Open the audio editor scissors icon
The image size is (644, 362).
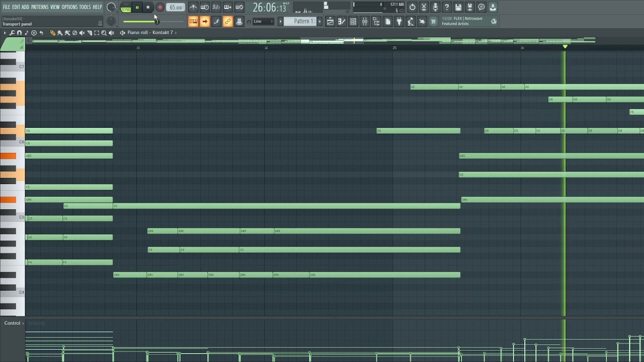tap(424, 7)
